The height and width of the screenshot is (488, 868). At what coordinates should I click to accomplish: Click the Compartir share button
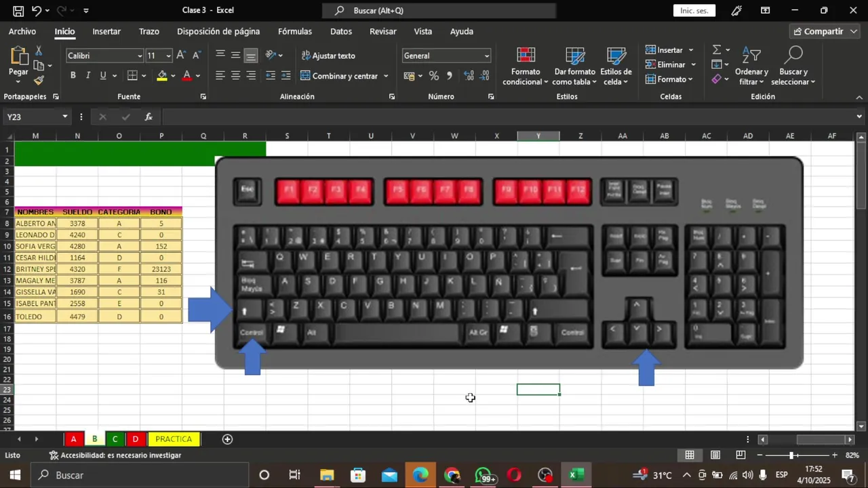click(823, 31)
